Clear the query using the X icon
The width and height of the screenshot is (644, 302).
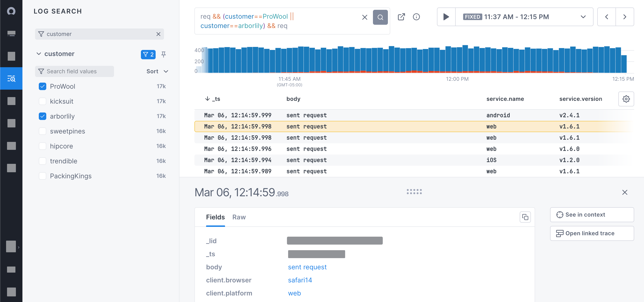click(x=365, y=17)
